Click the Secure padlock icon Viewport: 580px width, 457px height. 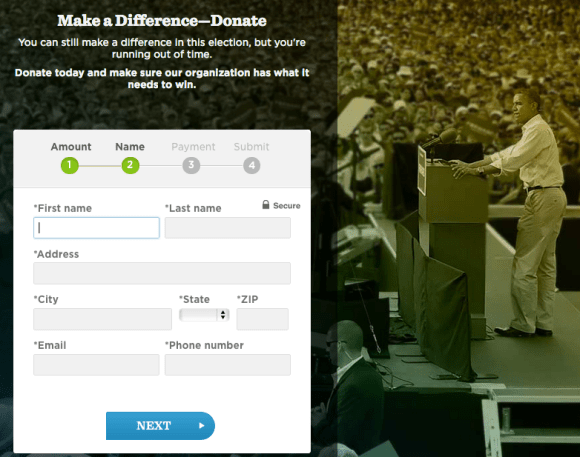tap(266, 205)
